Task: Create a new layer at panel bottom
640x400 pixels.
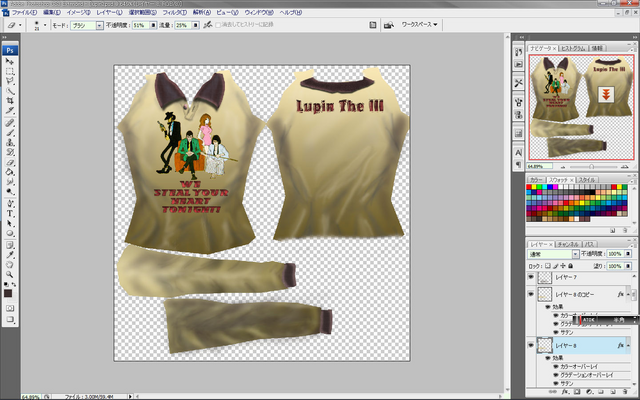Action: pyautogui.click(x=613, y=392)
